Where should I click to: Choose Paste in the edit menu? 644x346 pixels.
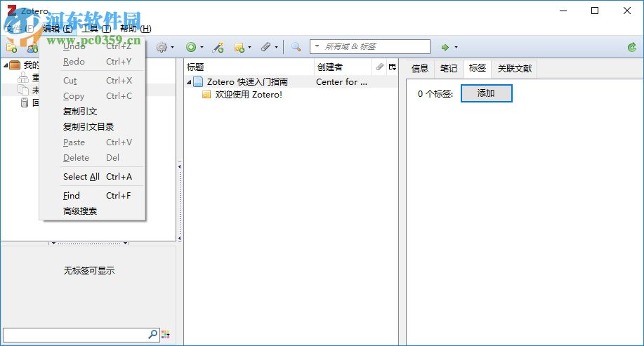[93, 142]
